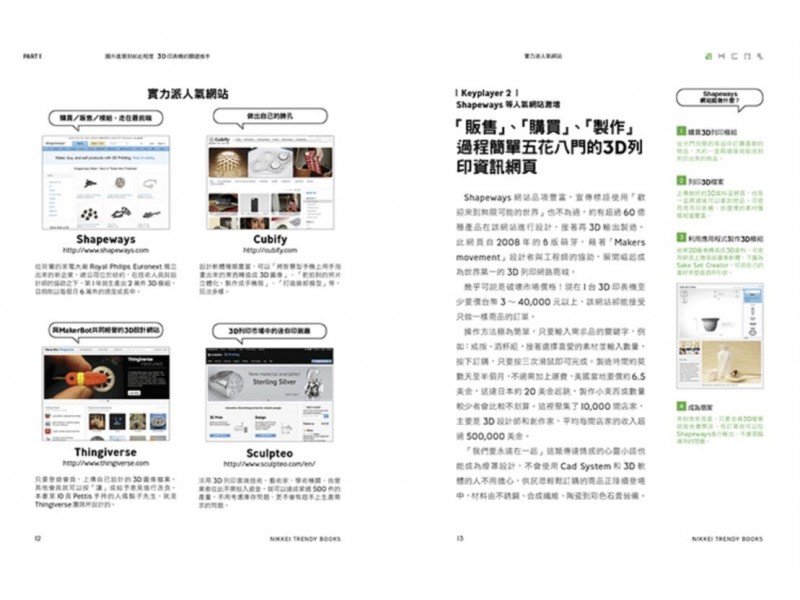Click the description paragraph under the Sculpteo link

[269, 493]
